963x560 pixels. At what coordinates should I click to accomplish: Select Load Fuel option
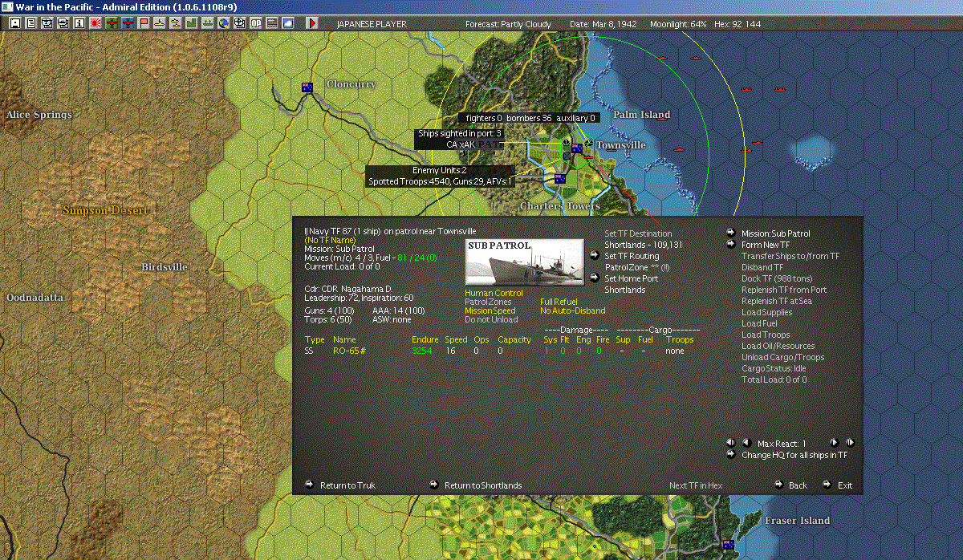point(759,323)
